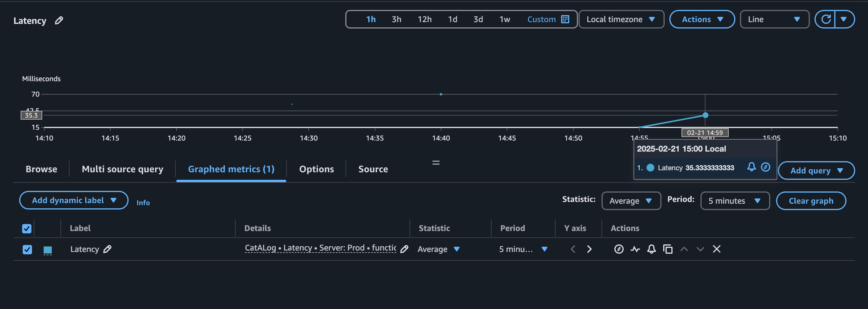Open the Latency line color swatch
868x309 pixels.
(x=47, y=250)
